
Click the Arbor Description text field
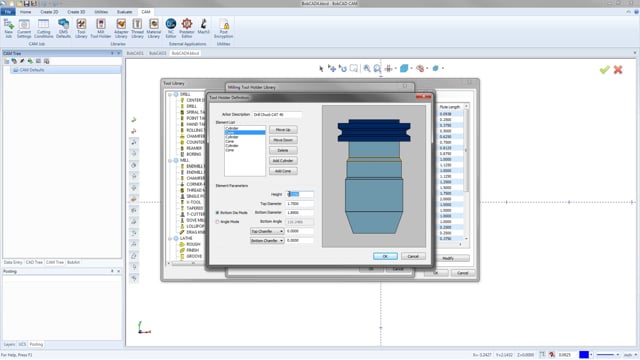point(277,115)
